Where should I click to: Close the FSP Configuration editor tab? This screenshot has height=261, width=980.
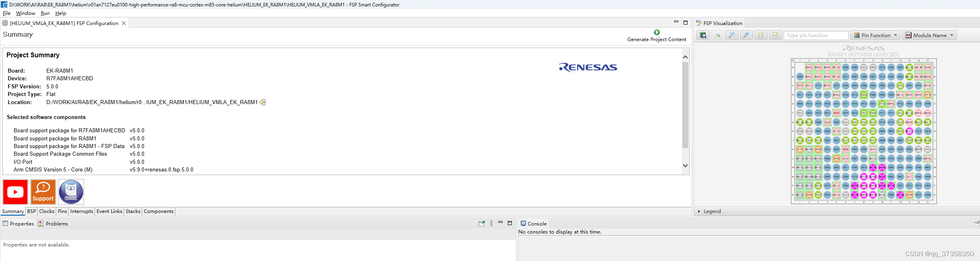click(124, 23)
